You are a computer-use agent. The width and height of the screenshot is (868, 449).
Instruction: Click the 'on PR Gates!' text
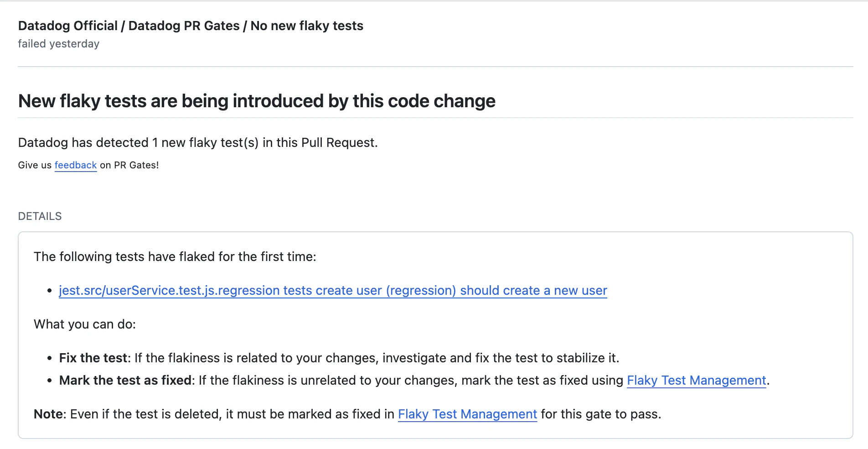pos(129,165)
